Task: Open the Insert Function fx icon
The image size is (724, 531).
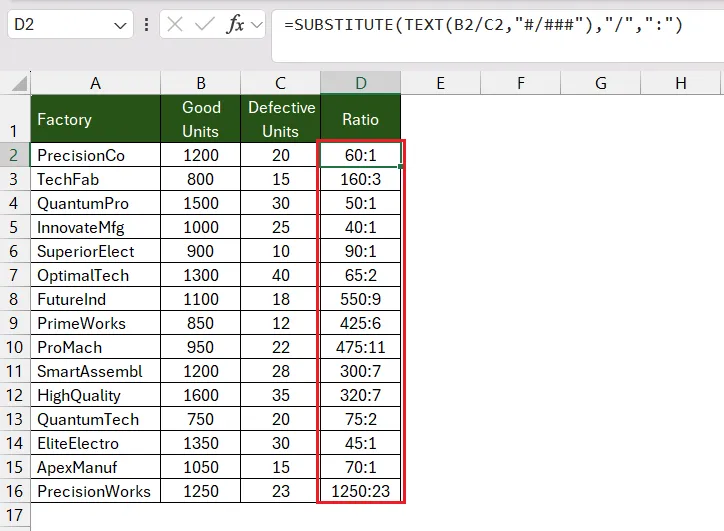Action: [235, 24]
